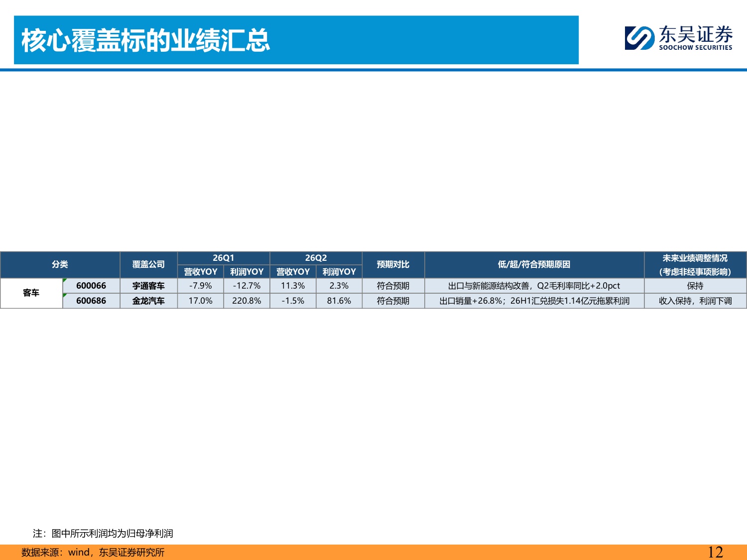Select 利润YOY header under 26Q1
The width and height of the screenshot is (747, 560).
247,272
